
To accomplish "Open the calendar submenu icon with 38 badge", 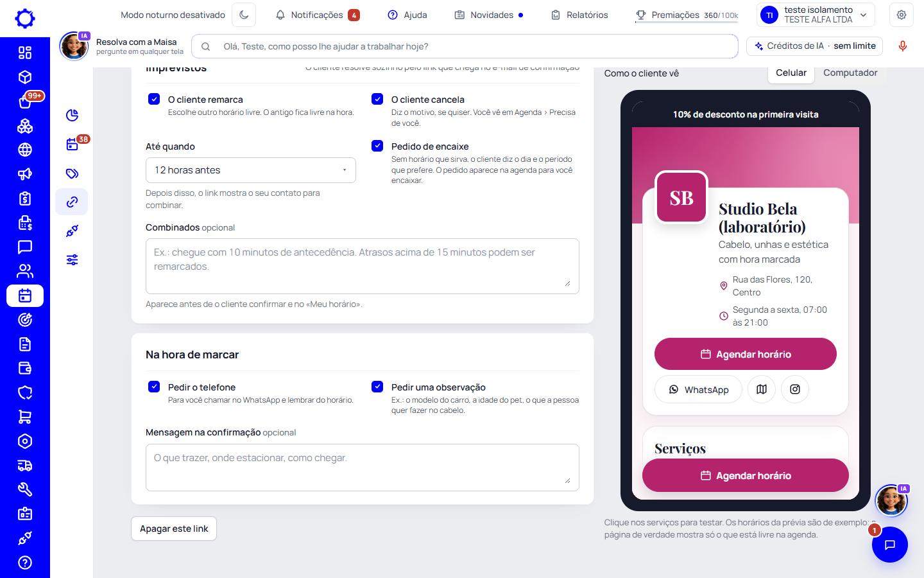I will 72,144.
